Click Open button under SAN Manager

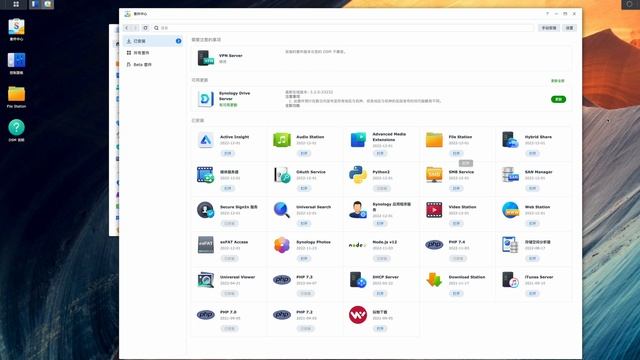coord(532,188)
